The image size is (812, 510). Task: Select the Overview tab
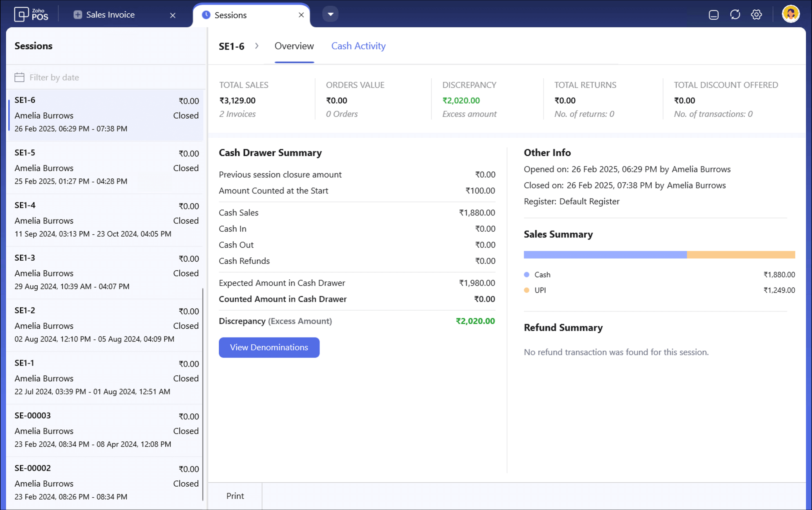[294, 46]
